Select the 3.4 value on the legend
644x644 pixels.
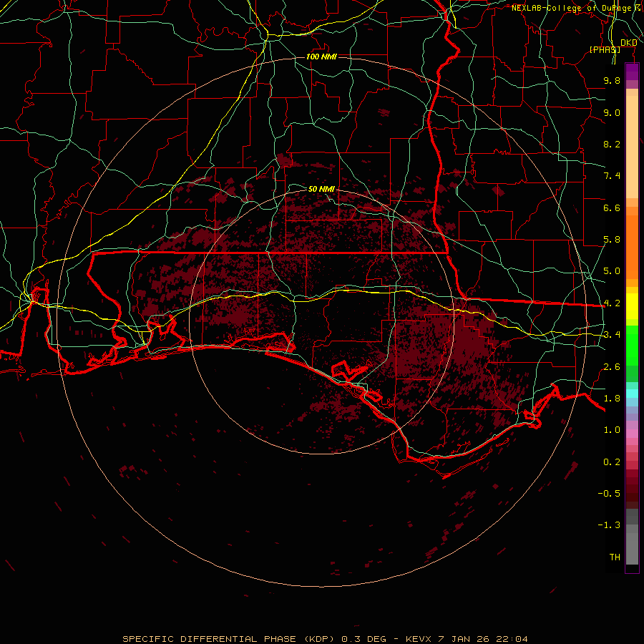612,335
